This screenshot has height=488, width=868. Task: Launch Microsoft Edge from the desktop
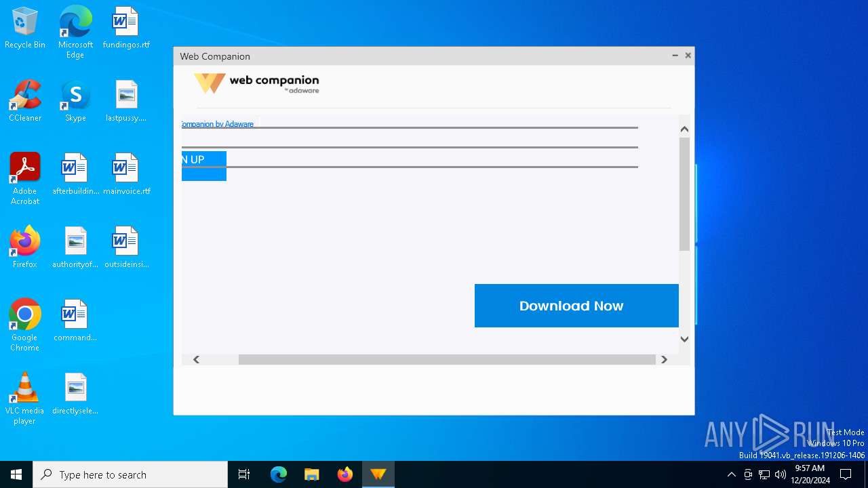click(75, 33)
